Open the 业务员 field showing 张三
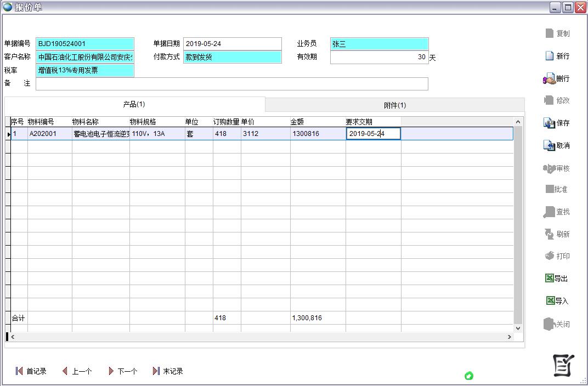 pyautogui.click(x=379, y=44)
